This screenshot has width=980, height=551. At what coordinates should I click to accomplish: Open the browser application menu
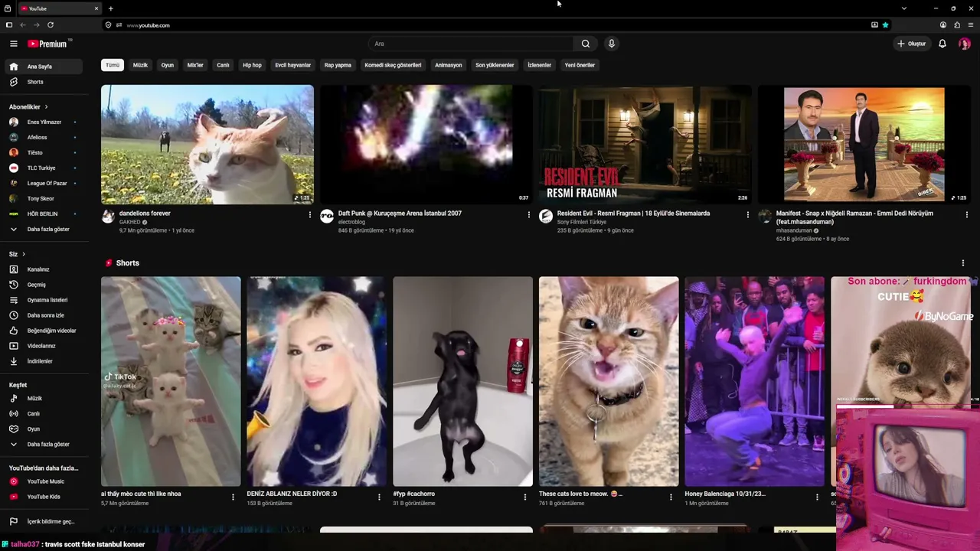(x=971, y=25)
